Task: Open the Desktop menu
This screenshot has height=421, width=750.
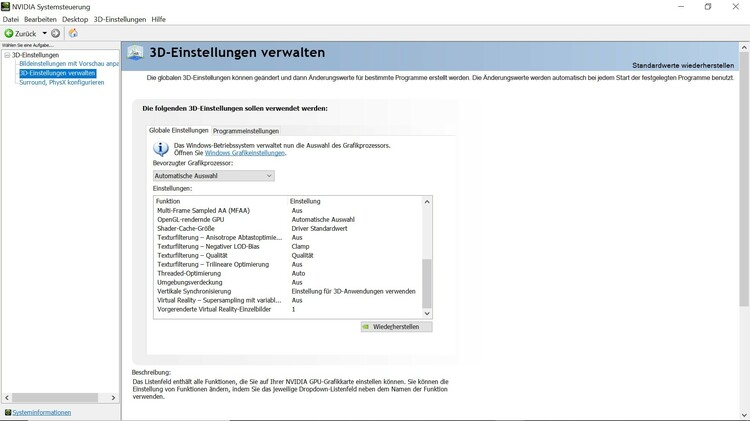Action: (x=75, y=20)
